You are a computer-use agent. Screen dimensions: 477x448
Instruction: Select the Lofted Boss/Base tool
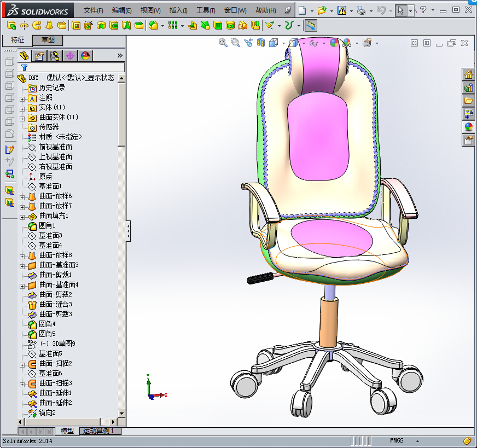click(x=49, y=26)
